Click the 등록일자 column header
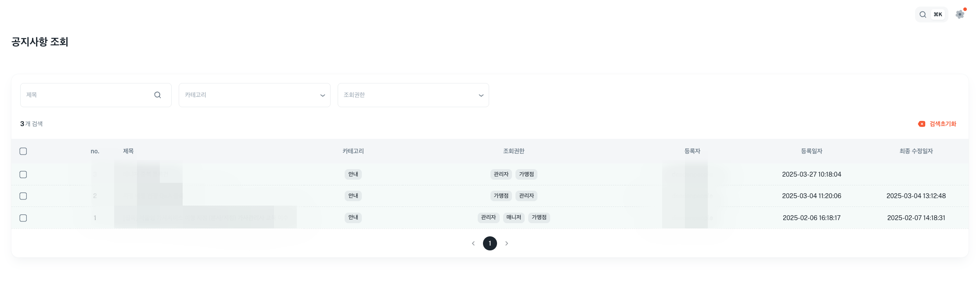 pyautogui.click(x=811, y=151)
